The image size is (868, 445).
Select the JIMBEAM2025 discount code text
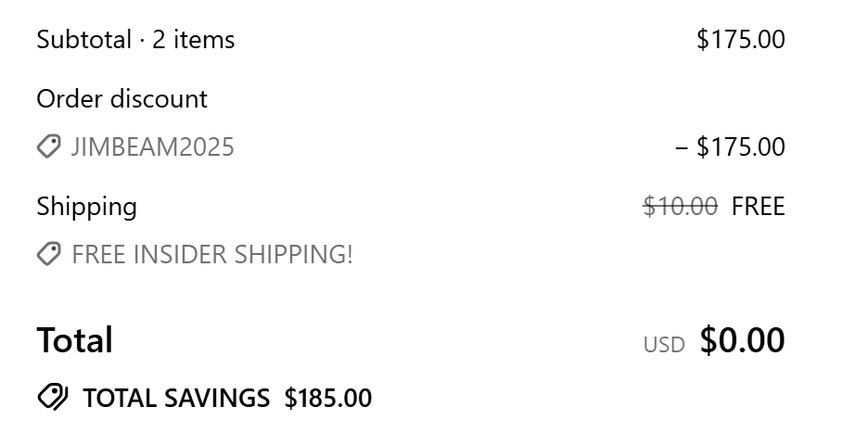pyautogui.click(x=153, y=147)
